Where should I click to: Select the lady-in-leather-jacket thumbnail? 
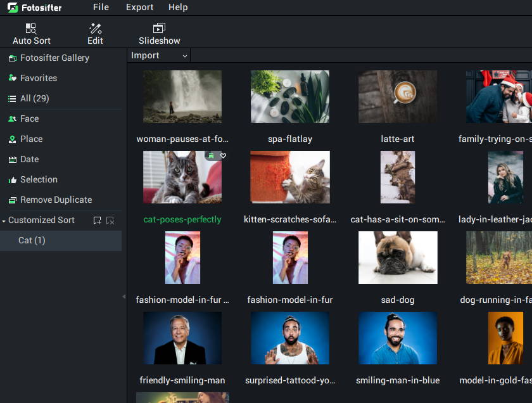pos(505,177)
